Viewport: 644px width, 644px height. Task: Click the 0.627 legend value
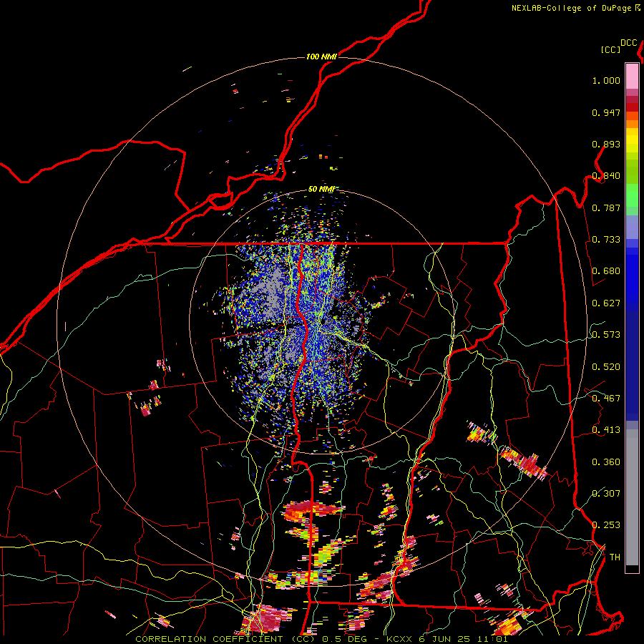(x=606, y=303)
